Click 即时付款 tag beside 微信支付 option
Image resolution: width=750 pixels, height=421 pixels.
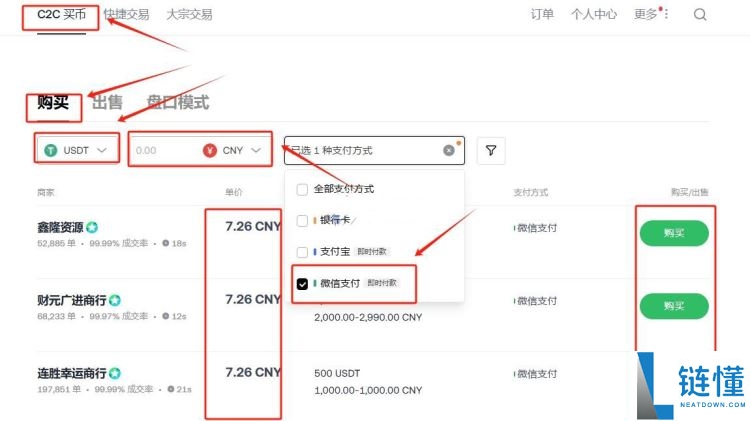(x=382, y=283)
